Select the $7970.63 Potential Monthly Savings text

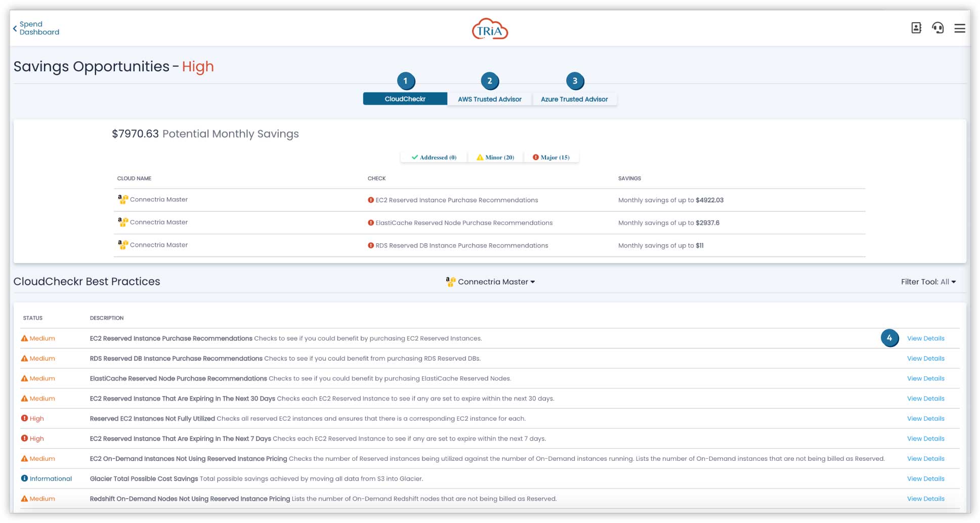pyautogui.click(x=205, y=134)
